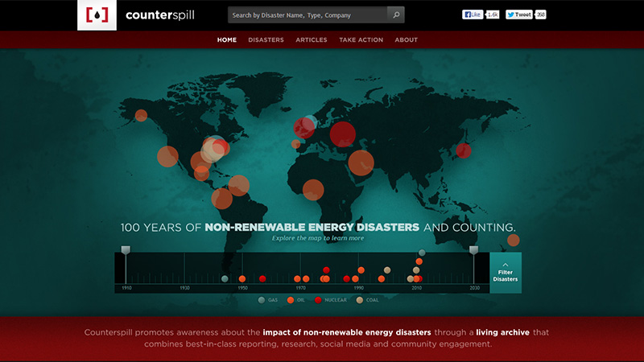Click the 'Explore the map to learn more' text
This screenshot has height=362, width=644.
pos(318,238)
